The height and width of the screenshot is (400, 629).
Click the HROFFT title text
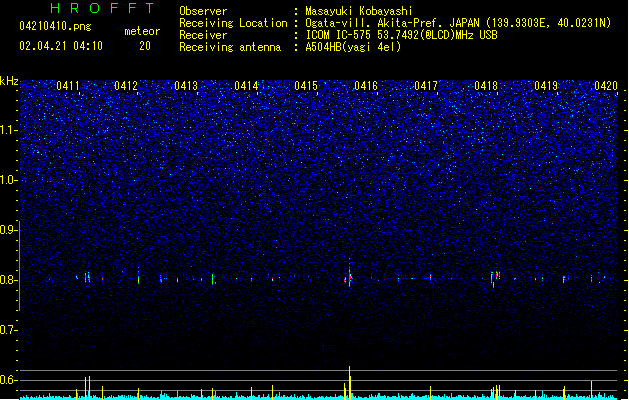[103, 8]
